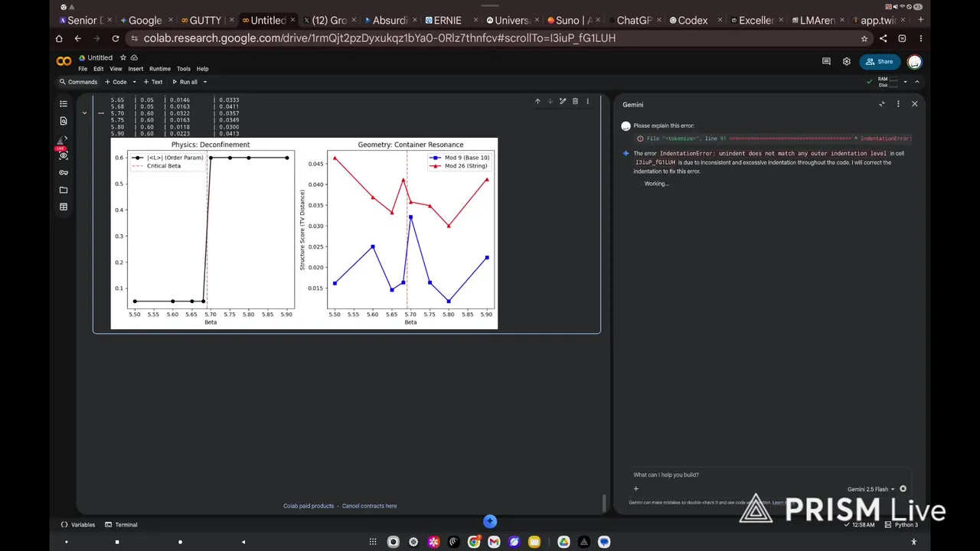The image size is (980, 551).
Task: Open the View menu
Action: pos(116,69)
